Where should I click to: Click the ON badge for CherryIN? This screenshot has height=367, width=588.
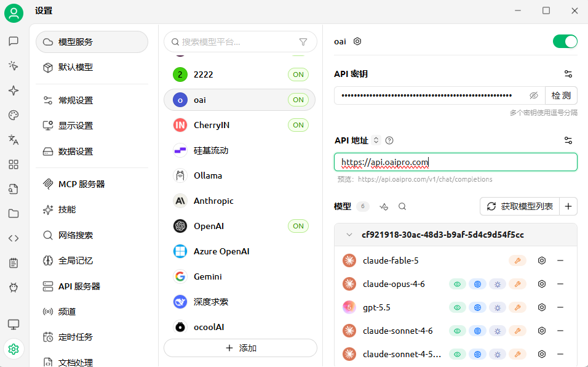tap(298, 125)
